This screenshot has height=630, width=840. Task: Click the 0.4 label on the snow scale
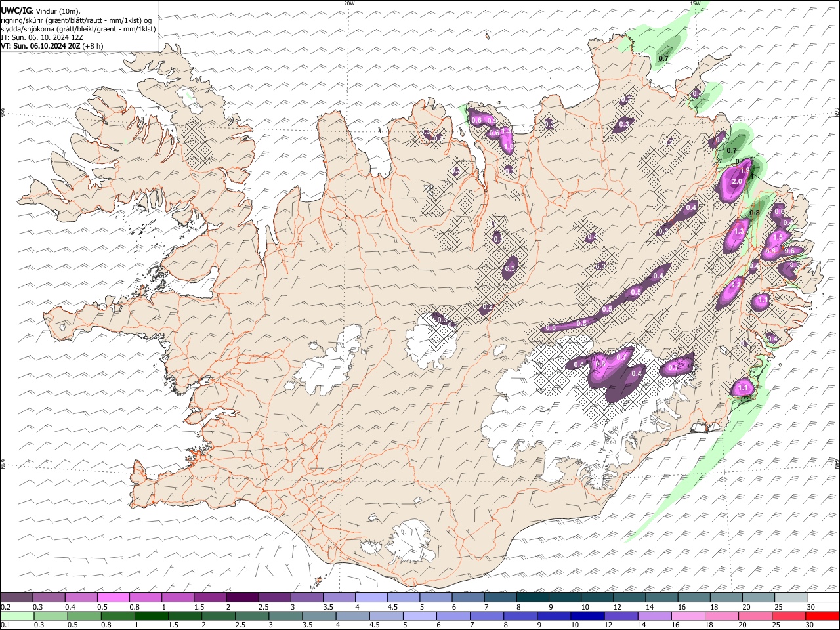click(x=71, y=607)
